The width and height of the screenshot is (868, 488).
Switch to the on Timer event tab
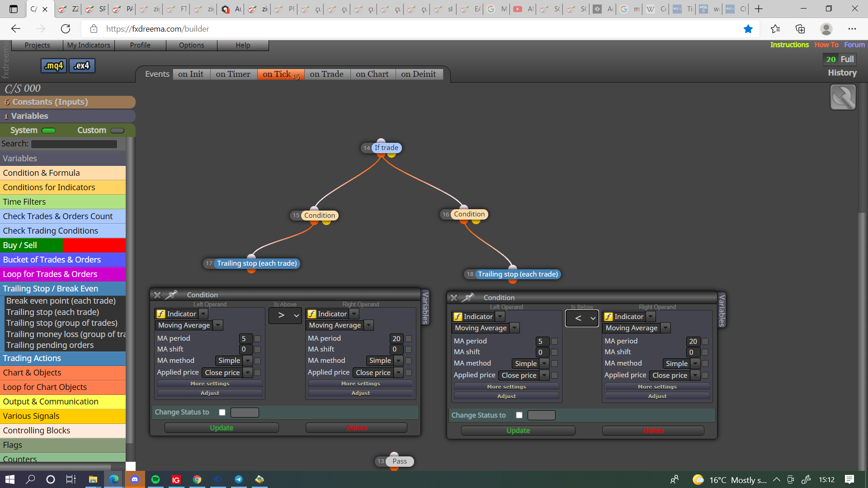coord(233,74)
